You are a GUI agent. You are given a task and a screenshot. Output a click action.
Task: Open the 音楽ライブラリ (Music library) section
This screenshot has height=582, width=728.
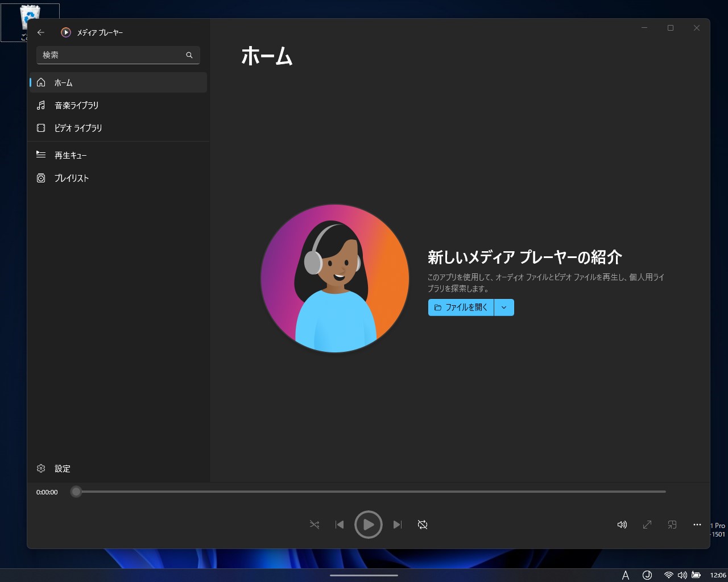point(76,105)
